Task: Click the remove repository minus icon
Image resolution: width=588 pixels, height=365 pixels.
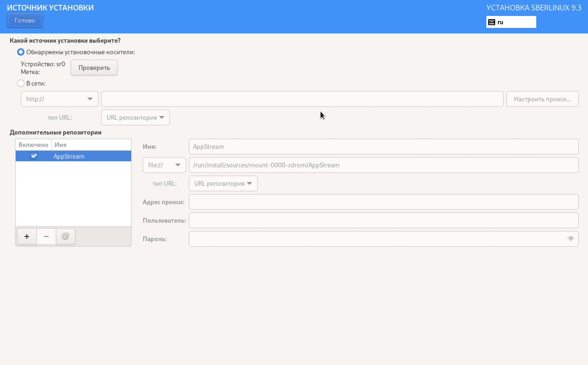Action: pos(46,236)
